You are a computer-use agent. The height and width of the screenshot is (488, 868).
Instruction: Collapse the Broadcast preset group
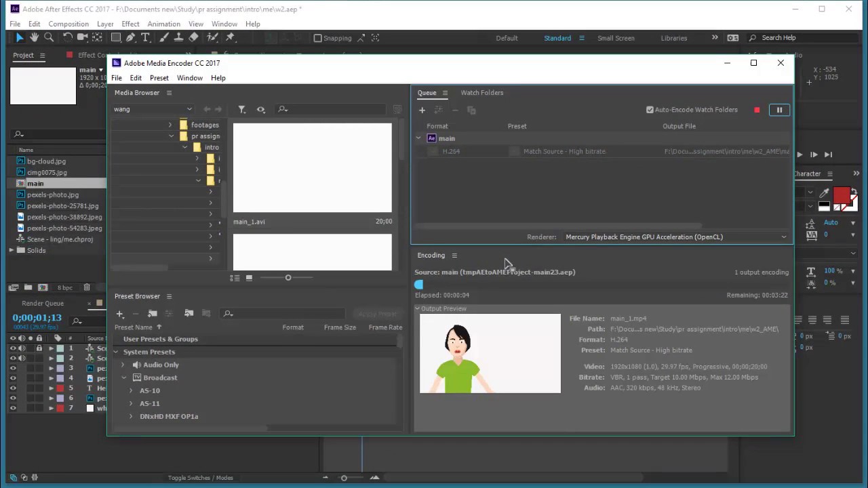pos(123,378)
